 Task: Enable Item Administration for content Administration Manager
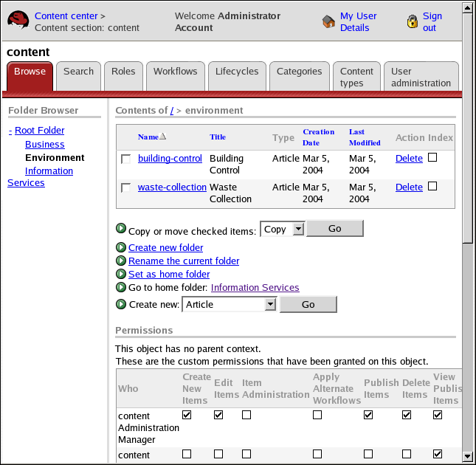point(246,415)
